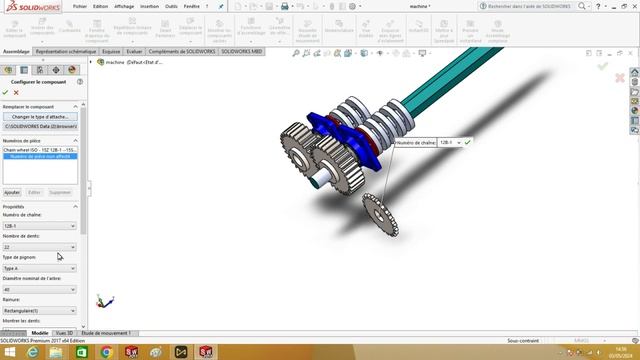Image resolution: width=640 pixels, height=360 pixels.
Task: Open the Outils menu
Action: tap(171, 6)
